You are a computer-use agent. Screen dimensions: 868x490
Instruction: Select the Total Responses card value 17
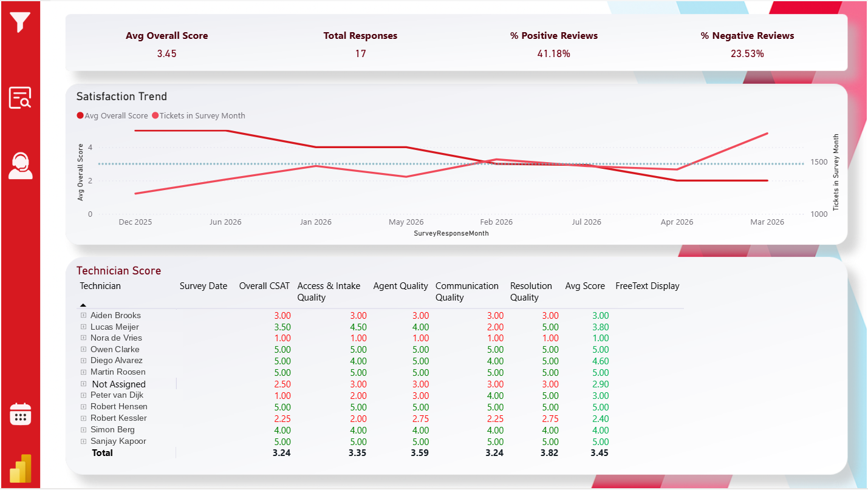(x=361, y=53)
